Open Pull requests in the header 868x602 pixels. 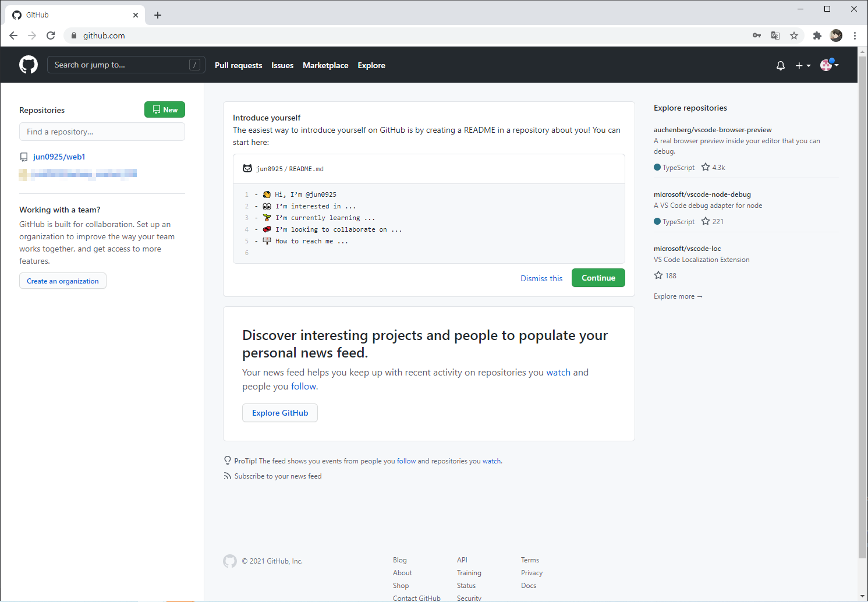coord(239,66)
